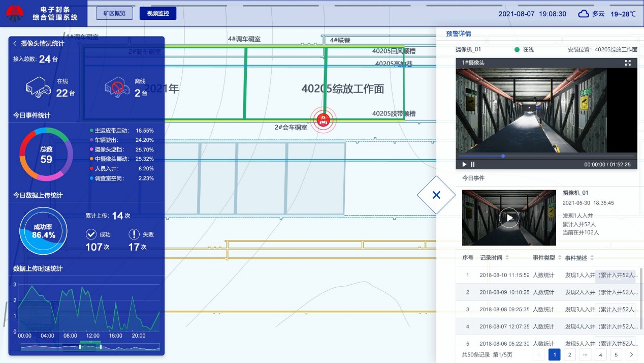Open the 矿区概览 tab

click(x=114, y=13)
